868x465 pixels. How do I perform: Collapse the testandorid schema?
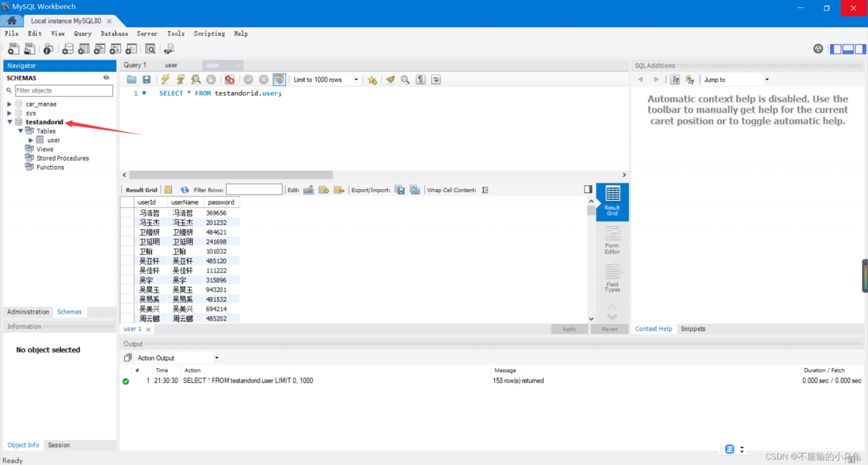[9, 122]
